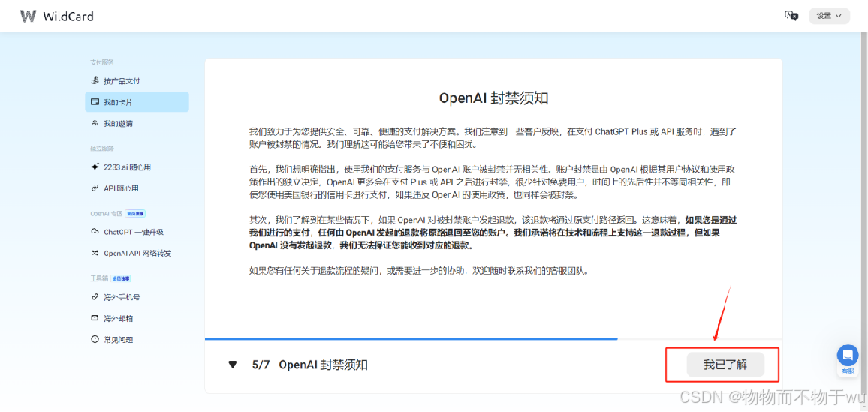
Task: Click the 全网独享 badge beside 工具箱
Action: [120, 278]
